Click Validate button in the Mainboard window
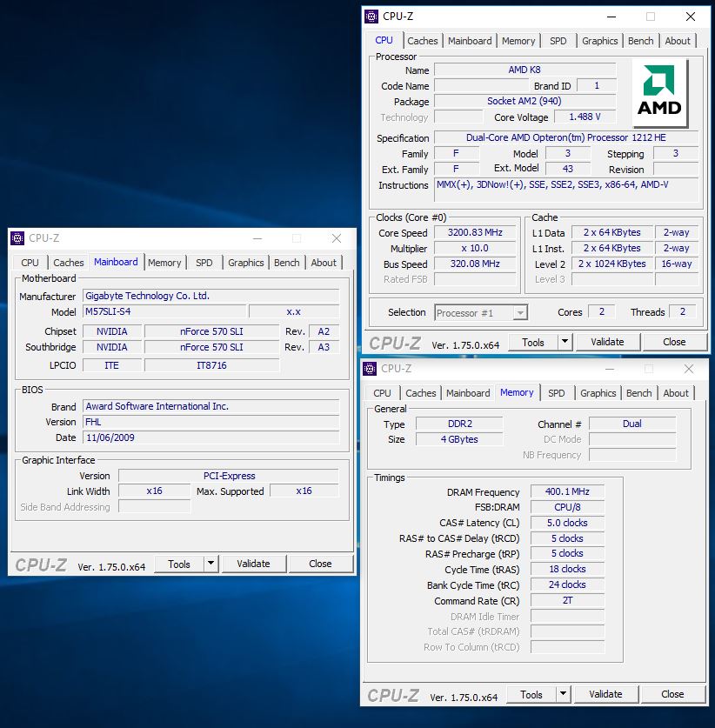 tap(253, 564)
